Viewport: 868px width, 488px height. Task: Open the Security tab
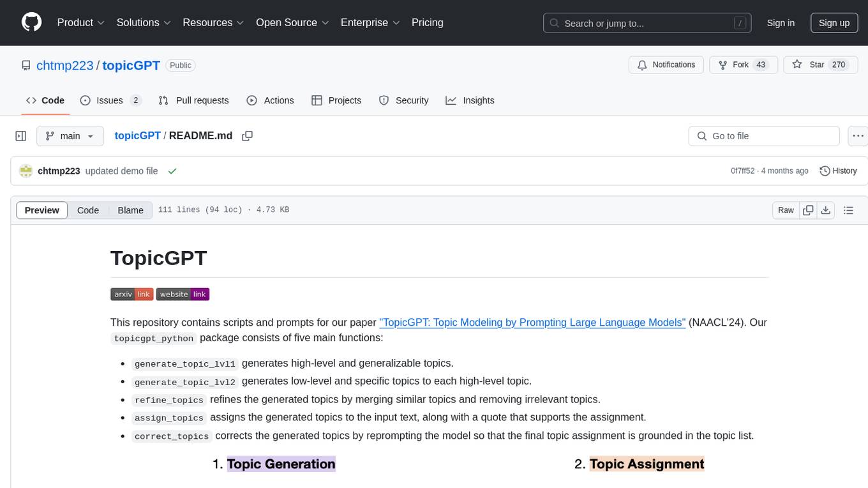coord(403,100)
